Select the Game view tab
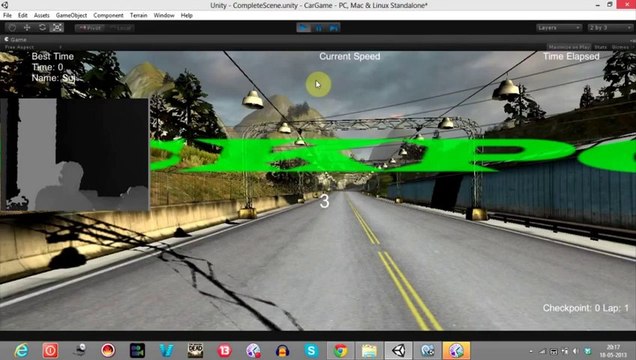 [16, 39]
